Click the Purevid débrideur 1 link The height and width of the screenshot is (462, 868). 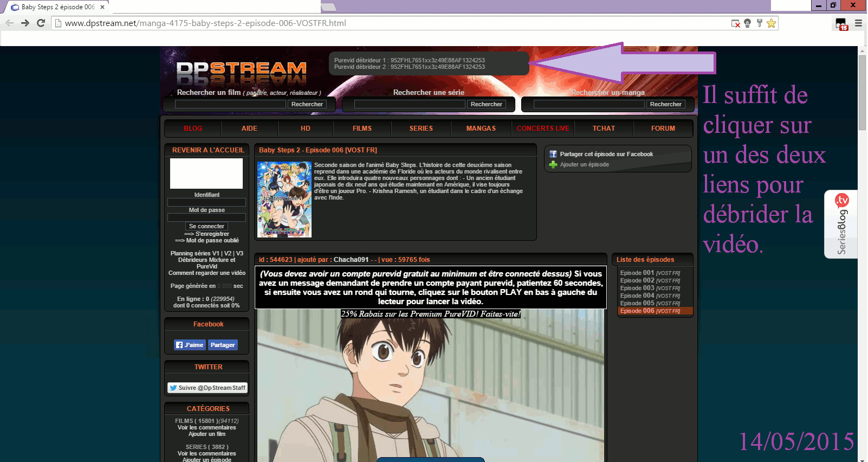point(409,60)
